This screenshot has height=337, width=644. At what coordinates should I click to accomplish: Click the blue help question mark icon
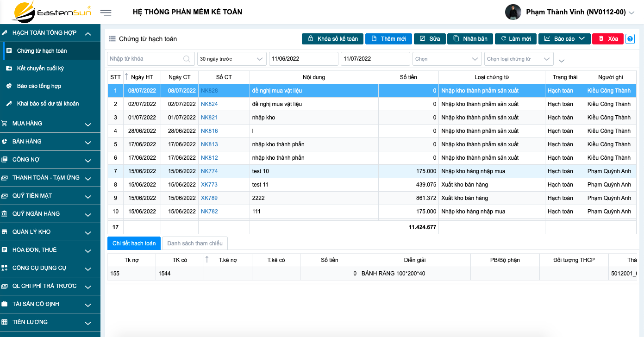630,39
